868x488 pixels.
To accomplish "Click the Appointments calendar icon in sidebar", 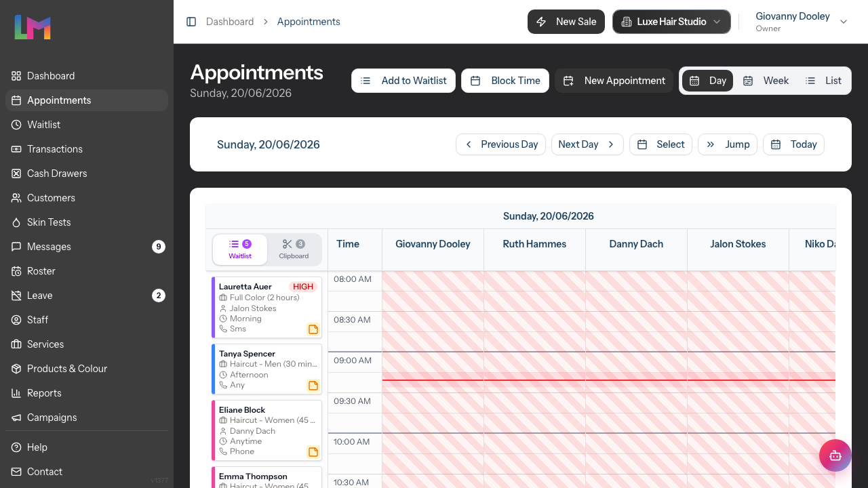I will pos(16,100).
